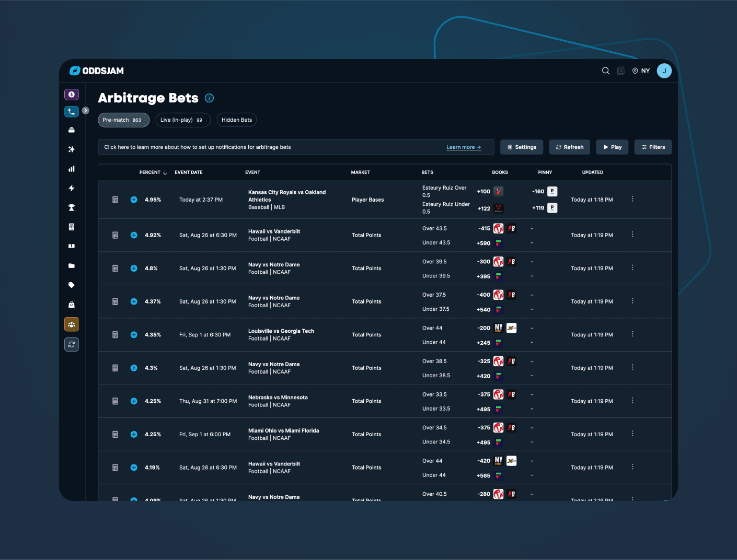Open the three-dot menu on the Nebraska vs Minnesota row

coord(632,400)
